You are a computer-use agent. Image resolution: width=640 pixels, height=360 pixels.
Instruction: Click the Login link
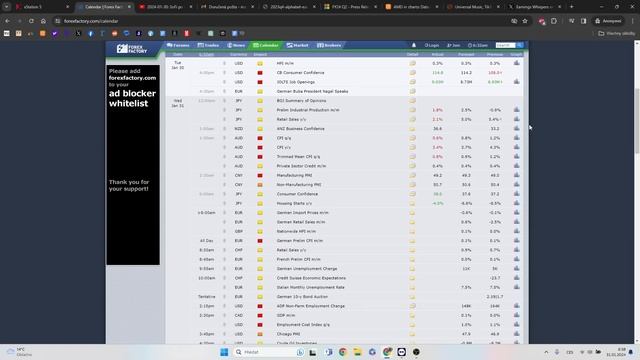pyautogui.click(x=432, y=45)
